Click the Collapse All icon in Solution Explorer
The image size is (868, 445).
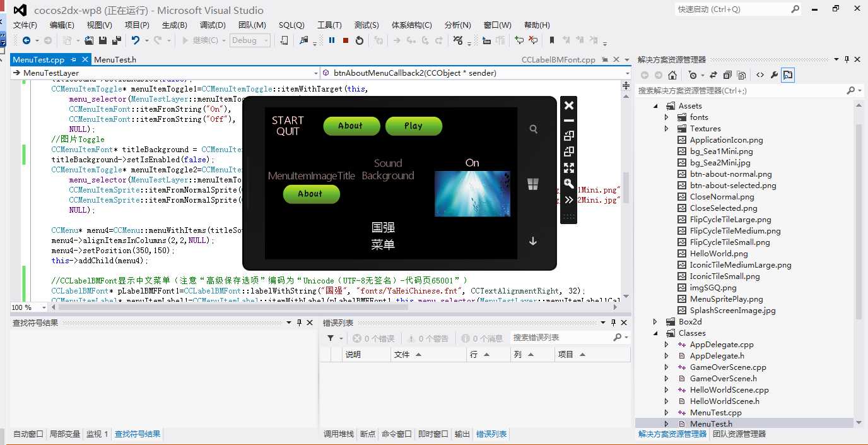tap(727, 75)
